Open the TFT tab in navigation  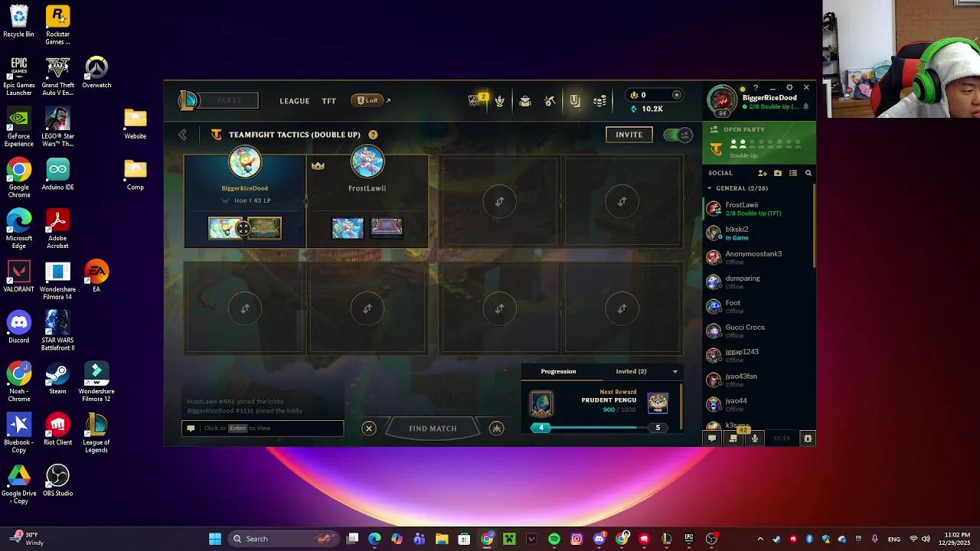click(x=329, y=101)
